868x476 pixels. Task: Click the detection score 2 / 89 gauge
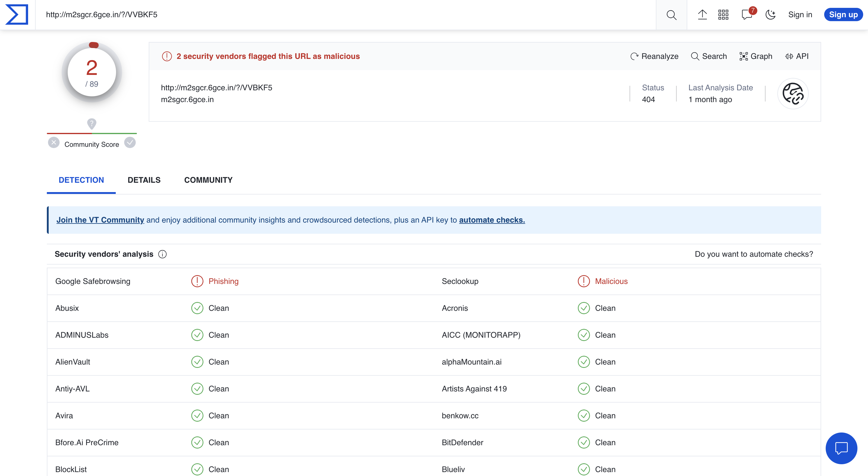coord(92,72)
